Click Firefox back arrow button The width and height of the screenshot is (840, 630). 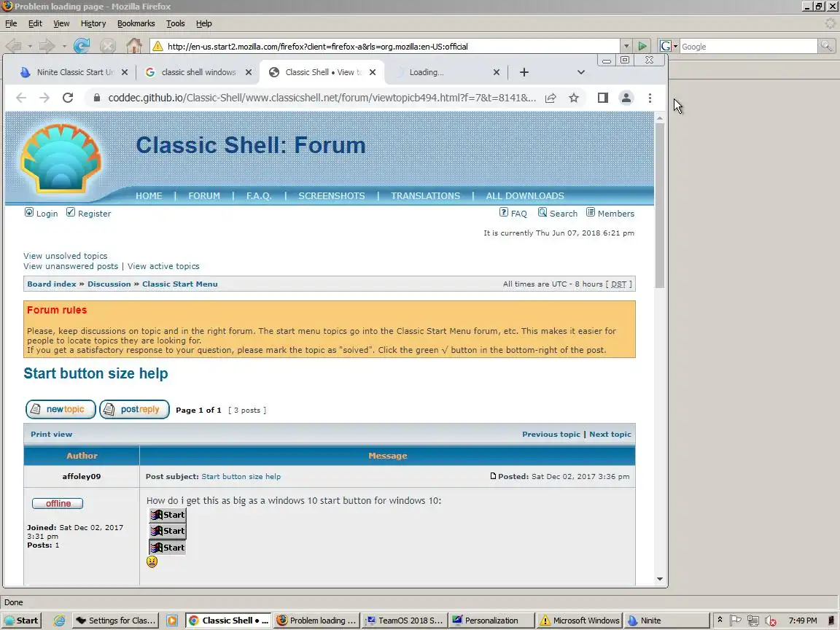coord(13,46)
